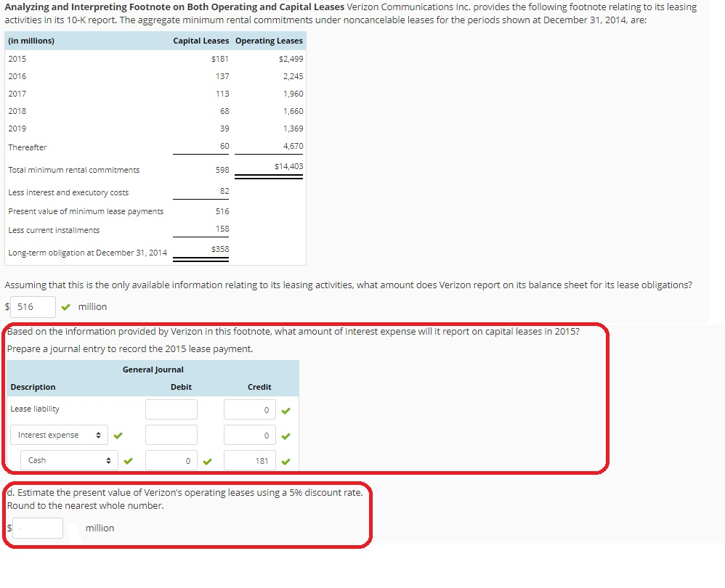Click the checkmark beside the 181 credit amount
This screenshot has width=725, height=588.
[285, 460]
